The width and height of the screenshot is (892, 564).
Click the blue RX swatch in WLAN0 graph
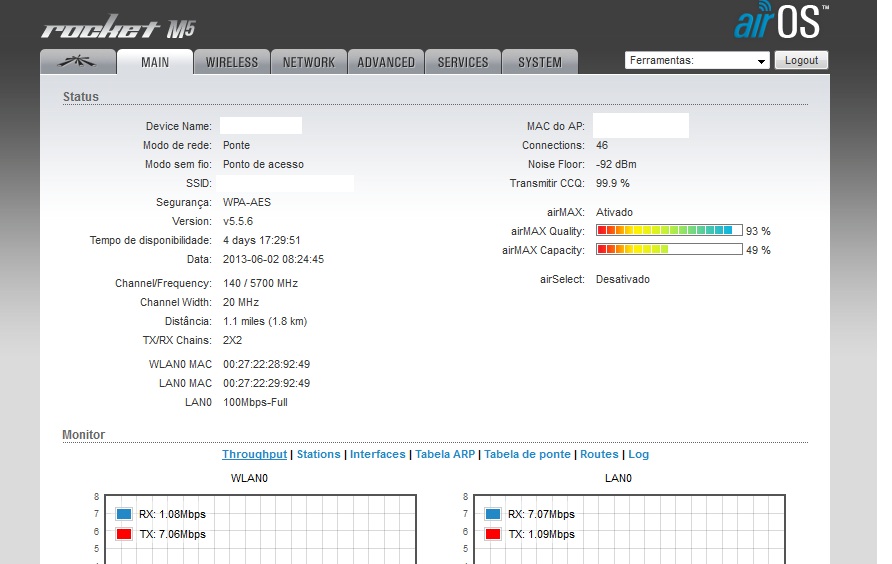[x=124, y=514]
